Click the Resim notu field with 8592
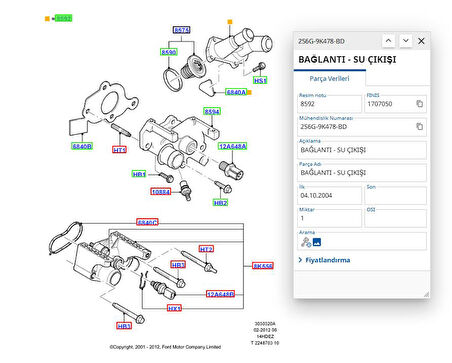 329,104
